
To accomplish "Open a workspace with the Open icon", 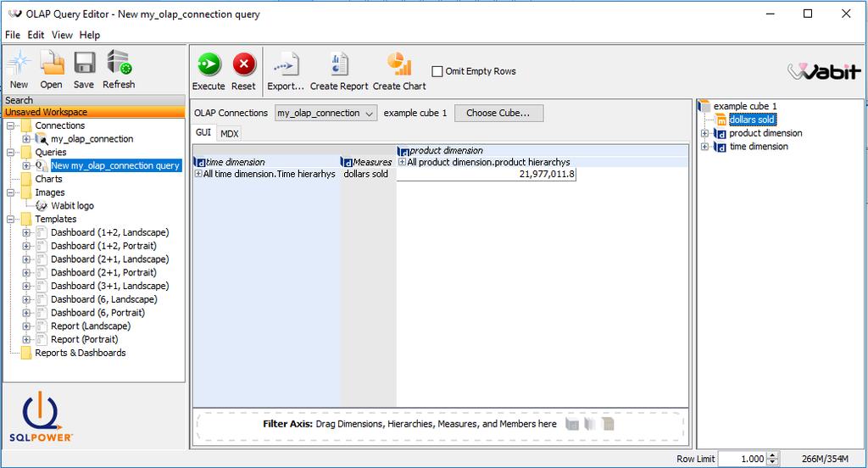I will coord(52,63).
